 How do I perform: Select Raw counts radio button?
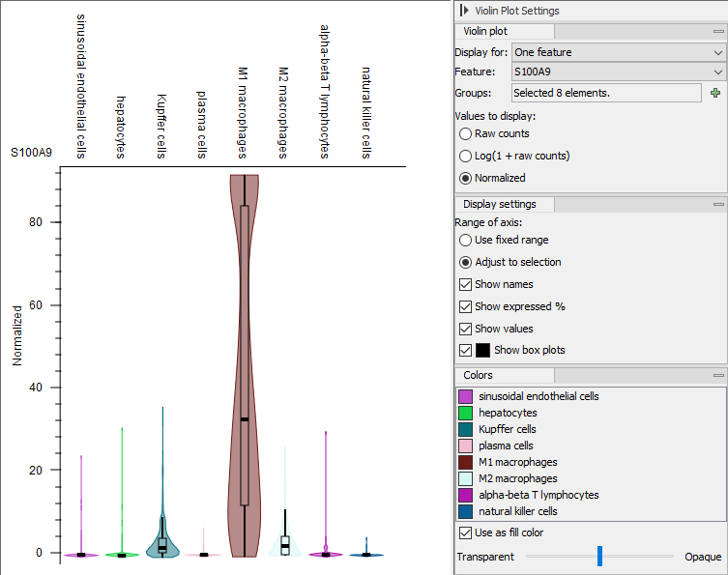point(466,133)
